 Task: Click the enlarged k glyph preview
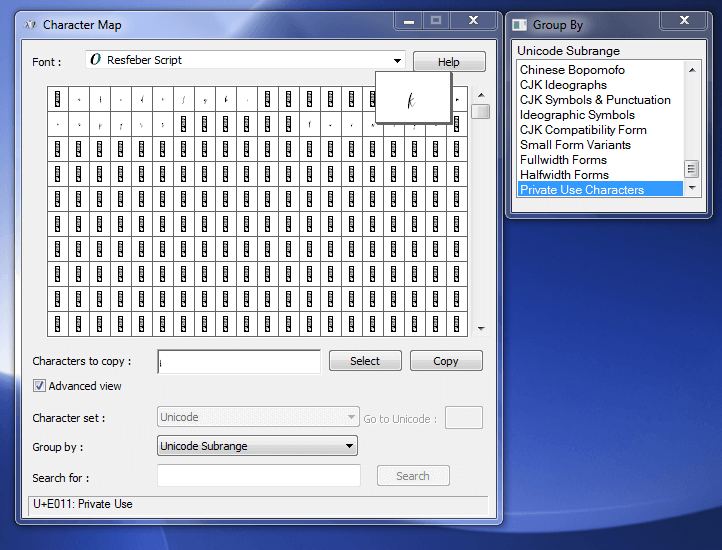click(413, 98)
